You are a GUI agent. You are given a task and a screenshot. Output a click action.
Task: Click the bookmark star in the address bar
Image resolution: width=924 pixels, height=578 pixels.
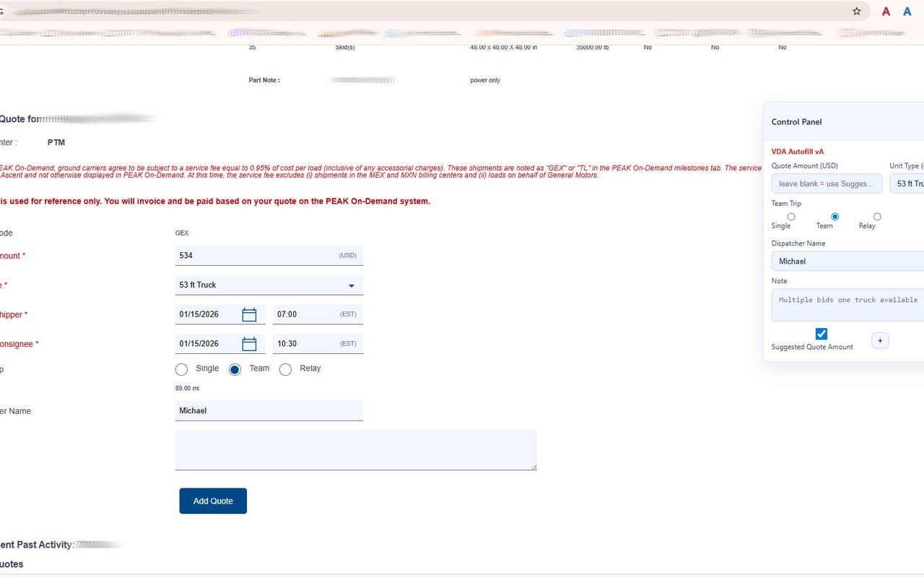856,12
